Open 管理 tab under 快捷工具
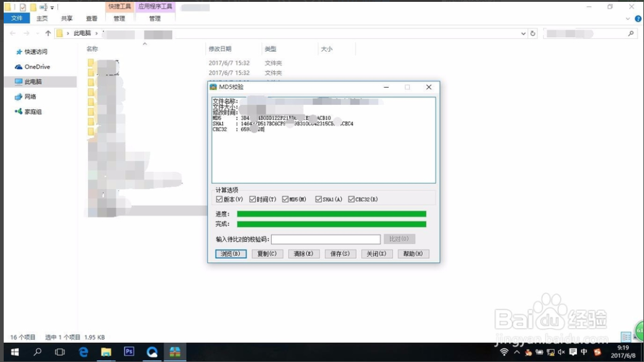This screenshot has width=644, height=362. pyautogui.click(x=120, y=19)
